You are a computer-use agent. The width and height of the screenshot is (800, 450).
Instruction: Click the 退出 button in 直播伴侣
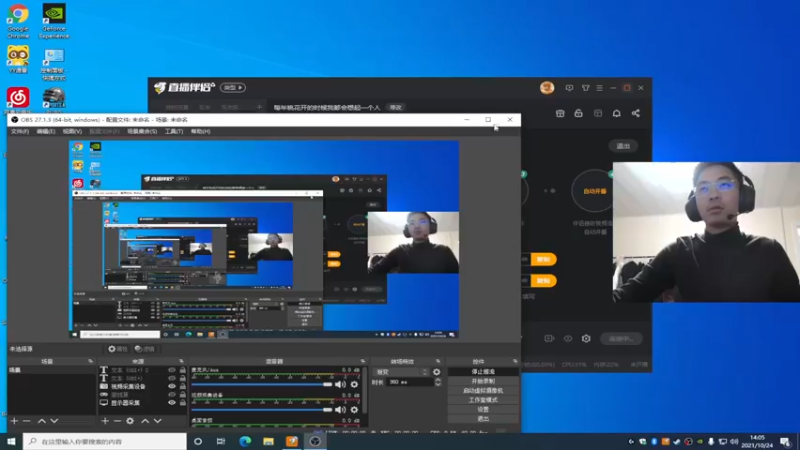[623, 146]
